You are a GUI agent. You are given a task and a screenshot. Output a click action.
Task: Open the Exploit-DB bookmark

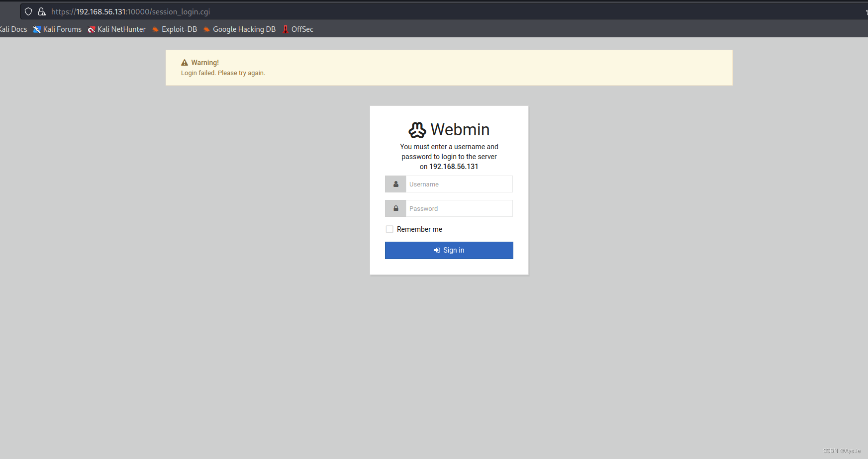(x=175, y=29)
